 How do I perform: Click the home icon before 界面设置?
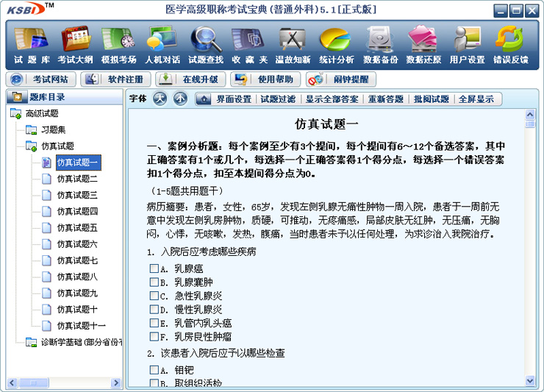pos(204,99)
